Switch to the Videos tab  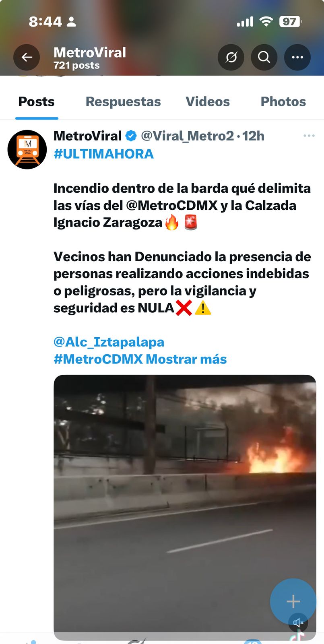(208, 101)
